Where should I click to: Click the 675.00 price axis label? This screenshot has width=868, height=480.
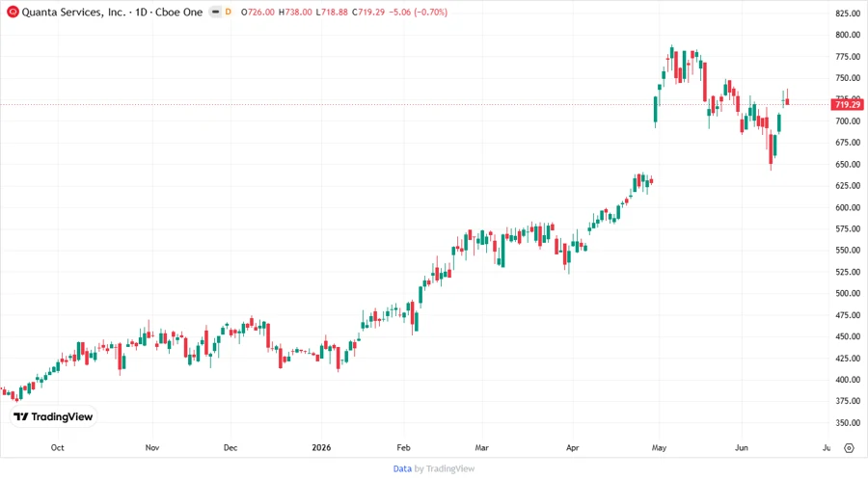(848, 143)
